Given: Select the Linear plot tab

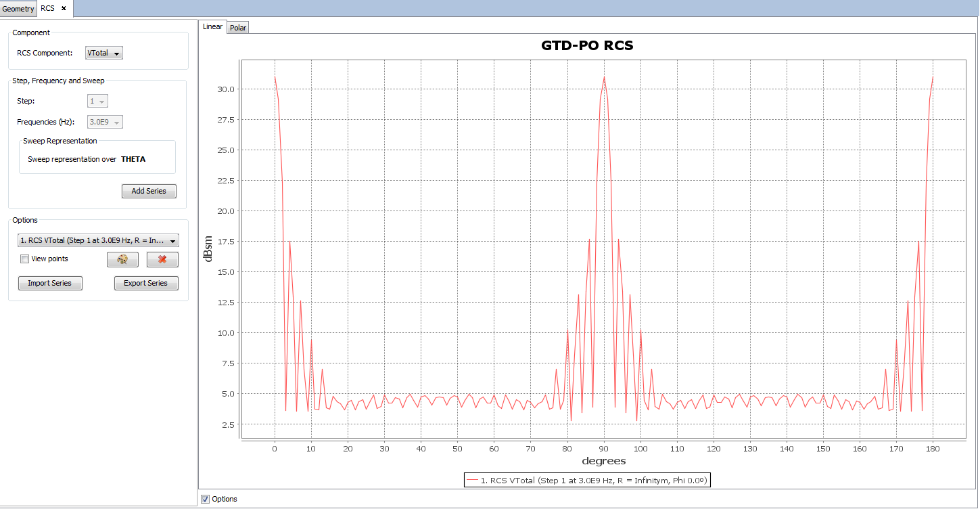Looking at the screenshot, I should [212, 27].
